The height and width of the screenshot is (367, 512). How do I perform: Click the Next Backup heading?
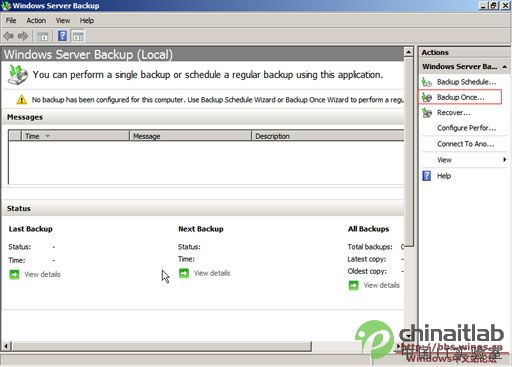pyautogui.click(x=201, y=229)
